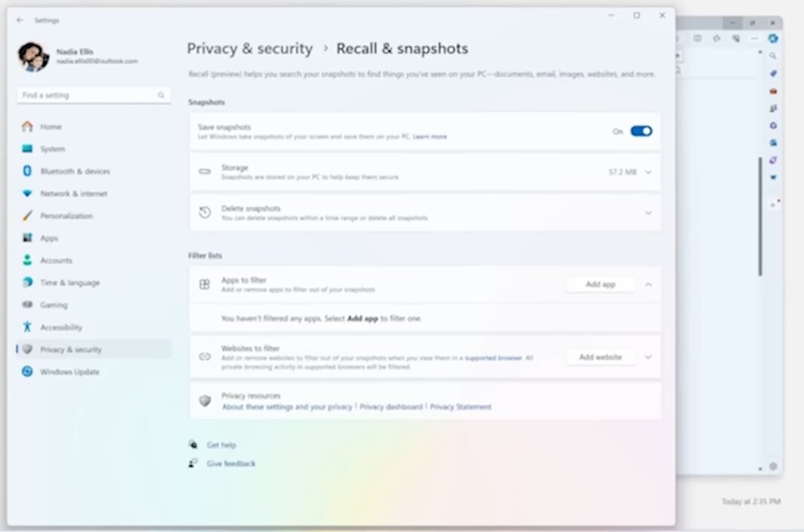This screenshot has height=532, width=804.
Task: Click the shield icon next to Privacy resources
Action: (203, 400)
